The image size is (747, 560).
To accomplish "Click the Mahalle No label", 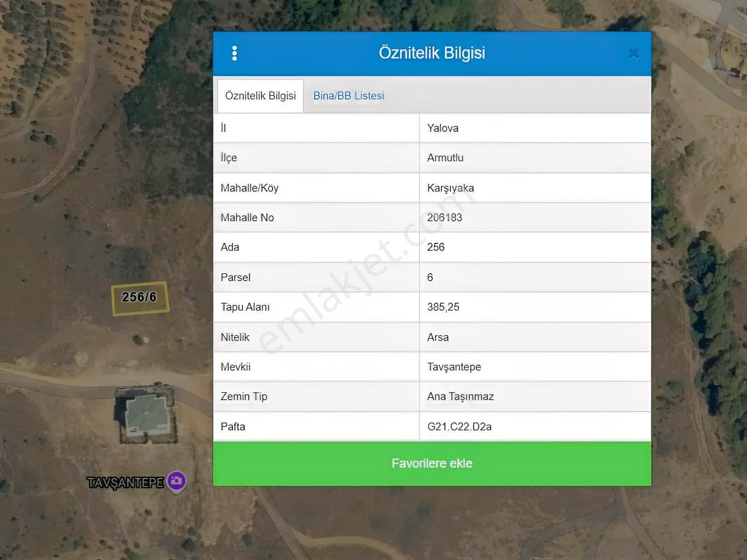I will point(247,218).
